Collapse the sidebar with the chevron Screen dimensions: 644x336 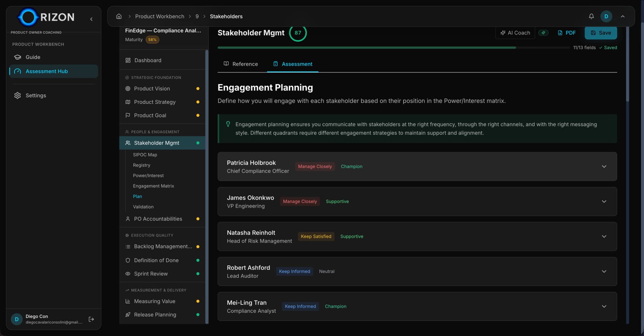(x=91, y=19)
